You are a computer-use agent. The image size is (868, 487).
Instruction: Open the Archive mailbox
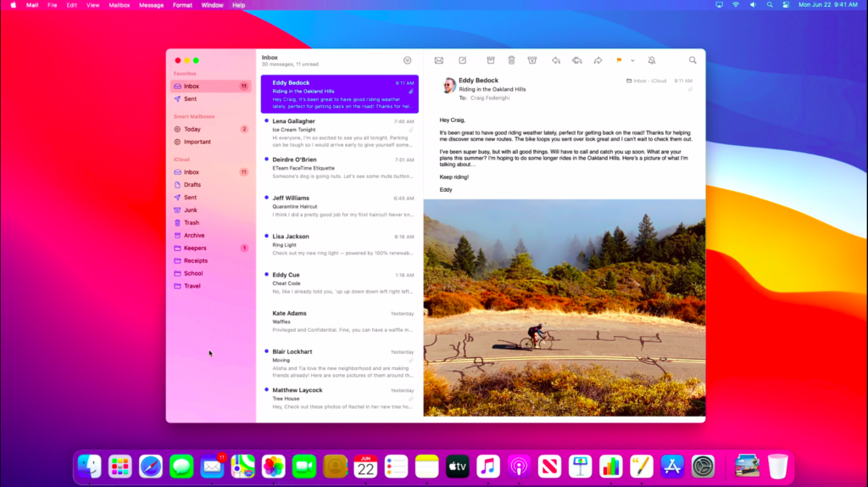click(x=210, y=236)
